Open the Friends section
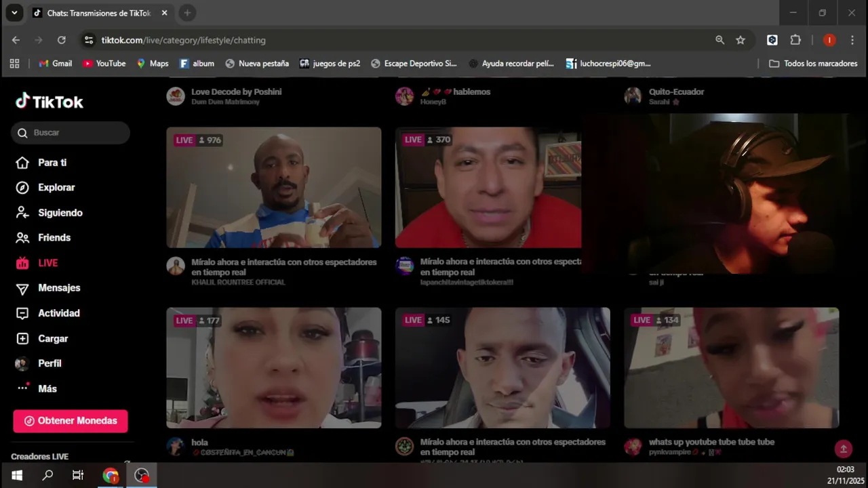The image size is (868, 488). click(43, 238)
